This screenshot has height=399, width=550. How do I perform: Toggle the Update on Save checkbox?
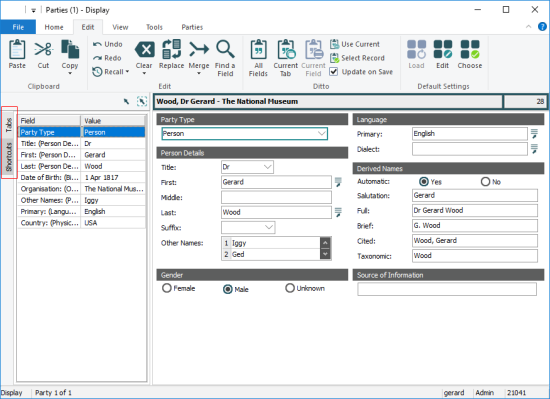coord(334,72)
